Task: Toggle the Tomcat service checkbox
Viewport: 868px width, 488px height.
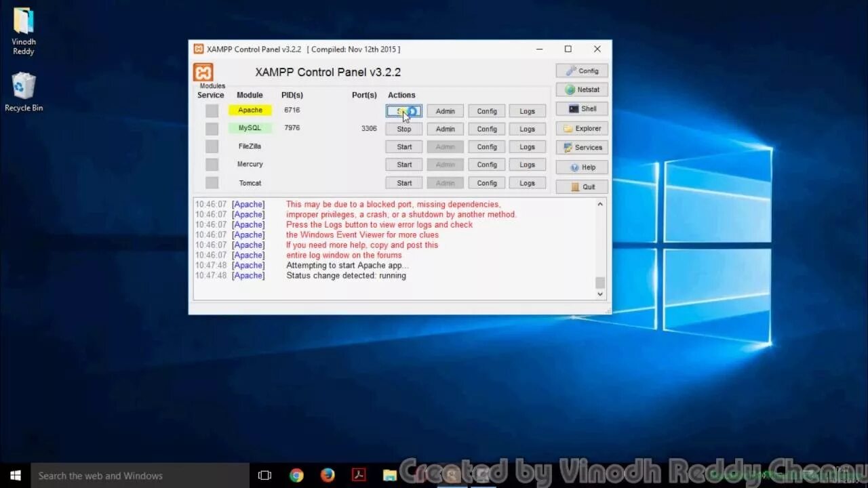Action: tap(212, 183)
